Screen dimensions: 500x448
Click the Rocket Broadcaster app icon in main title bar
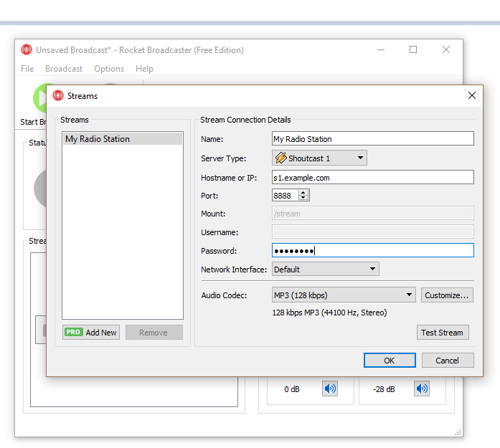pos(27,50)
